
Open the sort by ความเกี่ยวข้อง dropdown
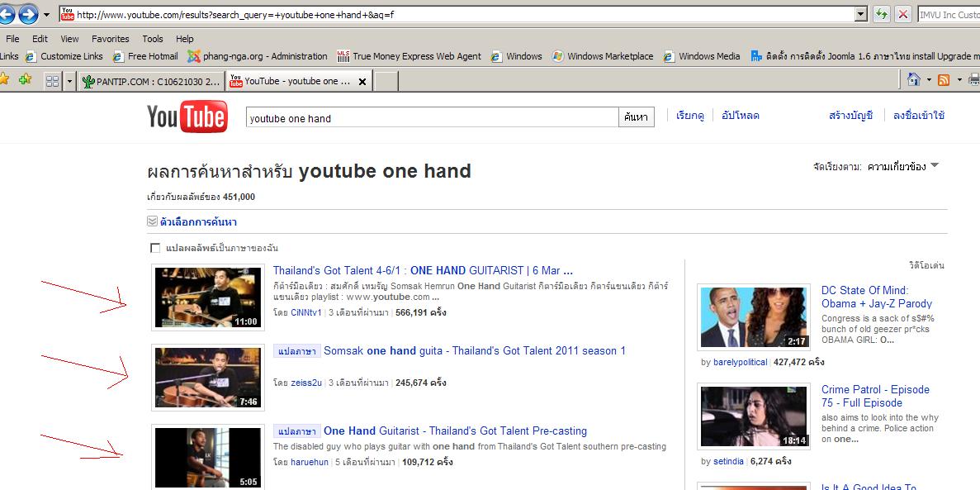903,166
